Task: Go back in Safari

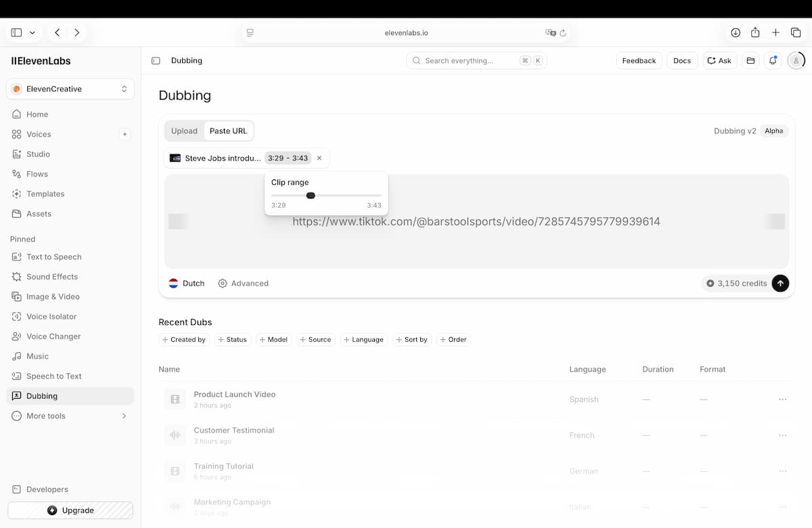Action: (58, 32)
